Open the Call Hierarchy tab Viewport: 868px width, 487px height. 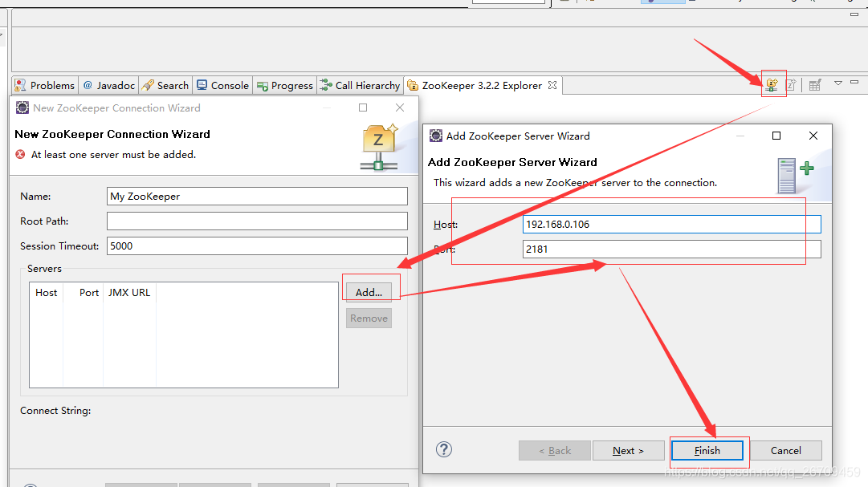360,85
